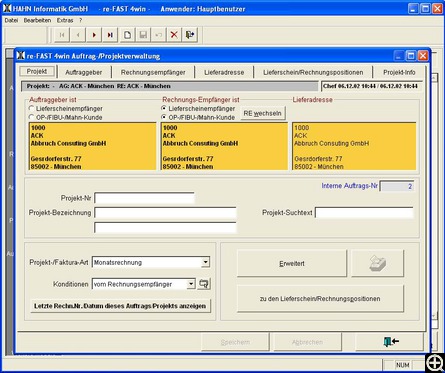This screenshot has height=373, width=445.
Task: Open the ? help menu
Action: pos(80,20)
